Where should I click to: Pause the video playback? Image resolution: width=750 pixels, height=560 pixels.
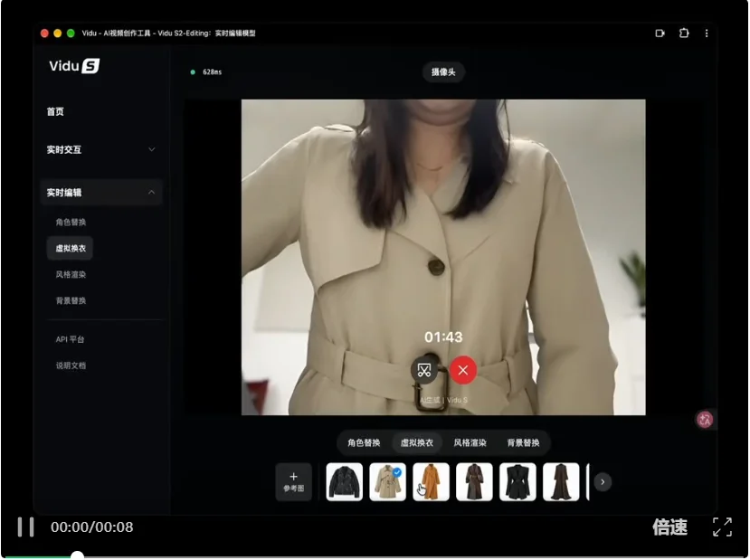click(x=26, y=527)
